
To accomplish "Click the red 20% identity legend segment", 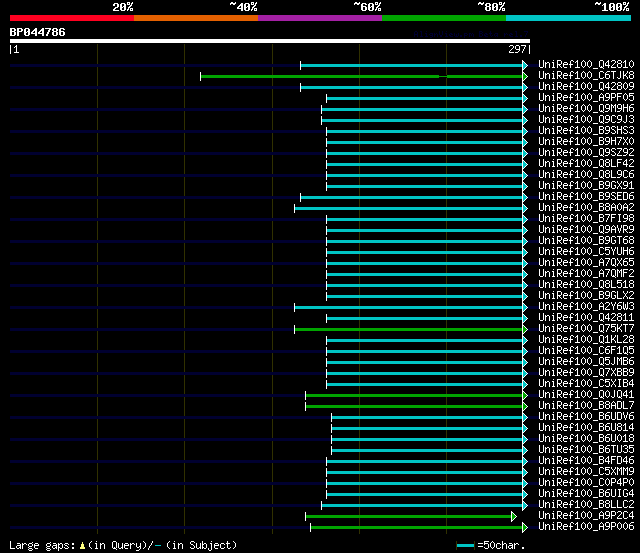I will pyautogui.click(x=72, y=18).
